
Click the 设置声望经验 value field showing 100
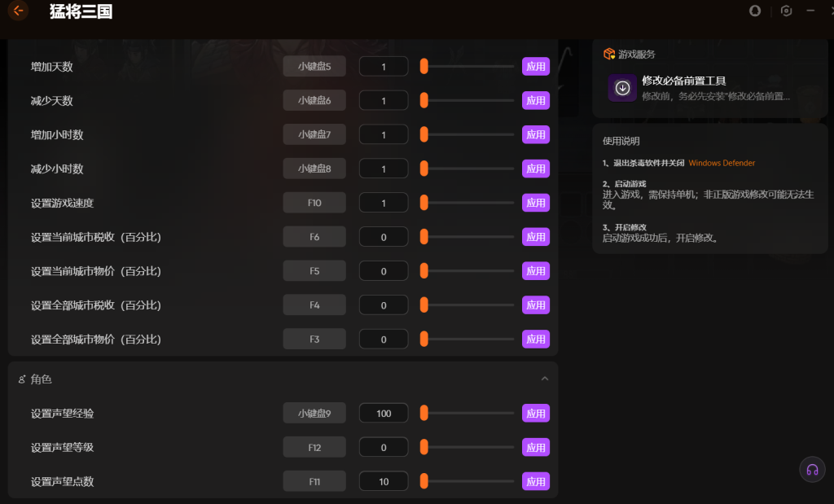pos(384,413)
